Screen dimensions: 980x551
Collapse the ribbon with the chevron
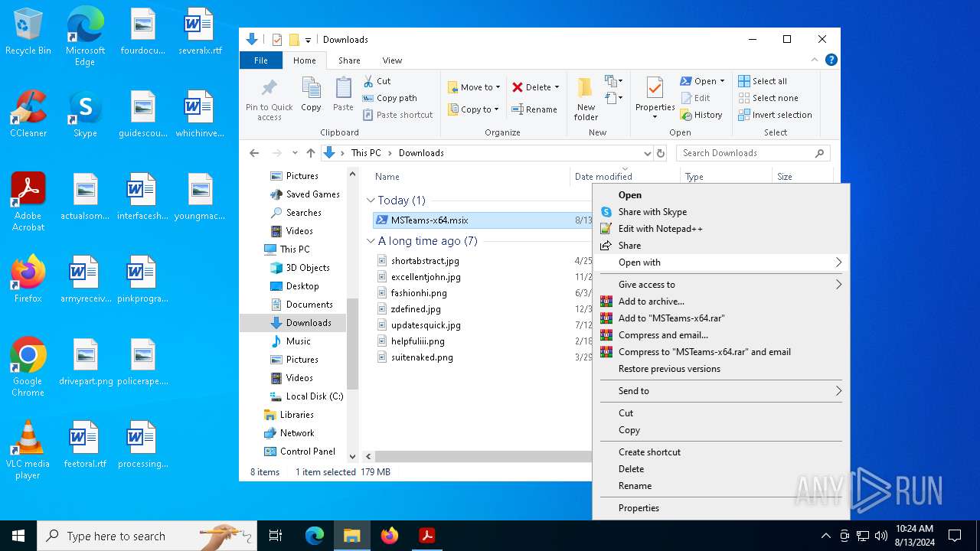tap(815, 60)
